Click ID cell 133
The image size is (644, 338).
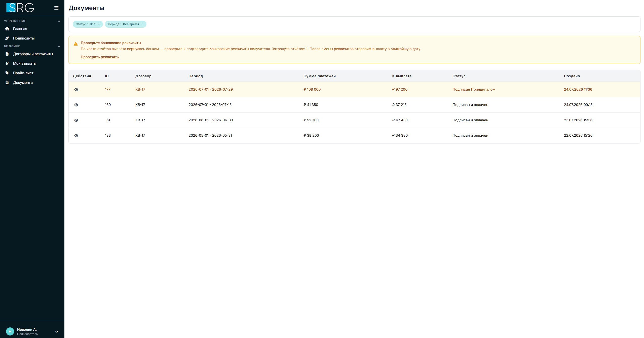[108, 135]
